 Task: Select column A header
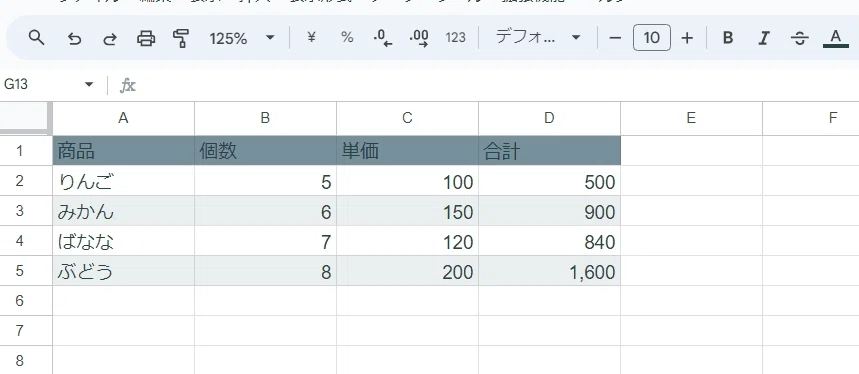[123, 118]
